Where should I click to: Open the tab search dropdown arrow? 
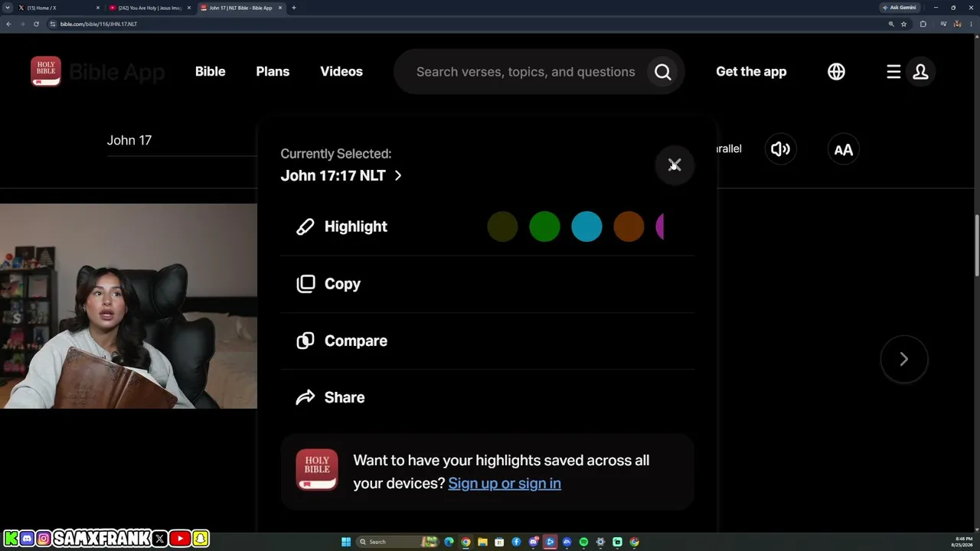point(8,8)
